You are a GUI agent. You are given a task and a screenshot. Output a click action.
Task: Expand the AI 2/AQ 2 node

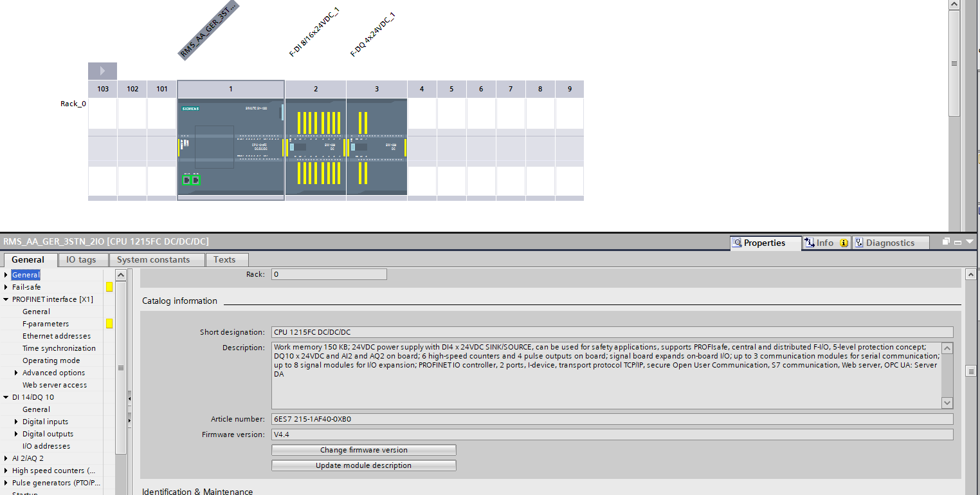point(6,458)
